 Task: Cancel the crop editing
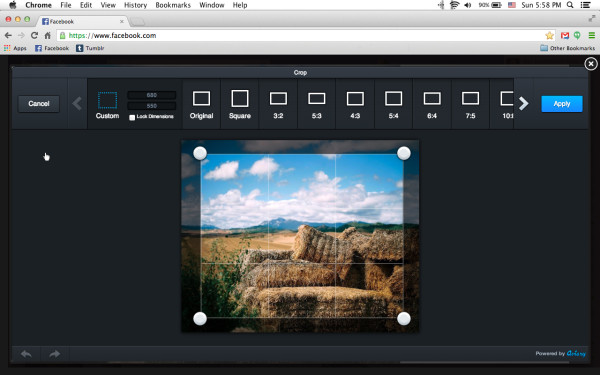coord(39,104)
